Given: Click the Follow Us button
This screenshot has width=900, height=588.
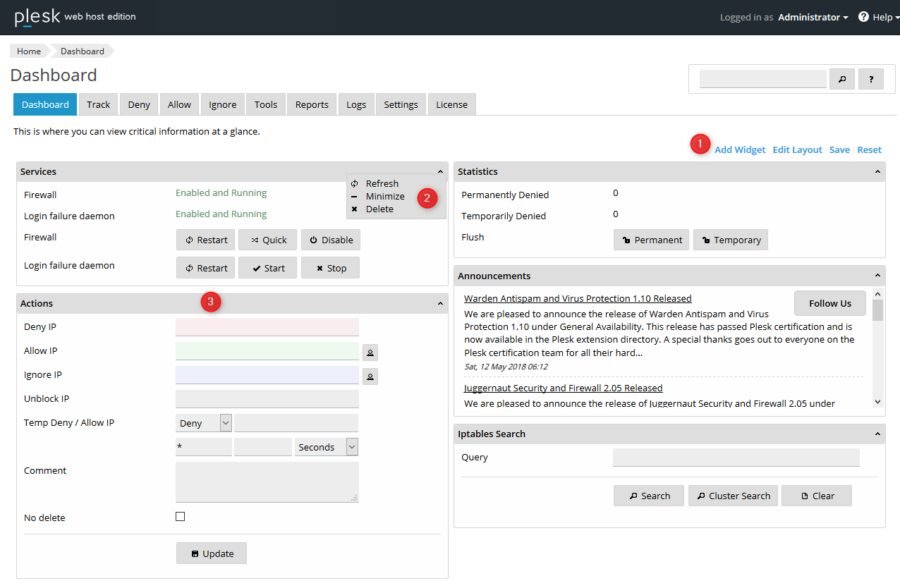Looking at the screenshot, I should (x=830, y=303).
